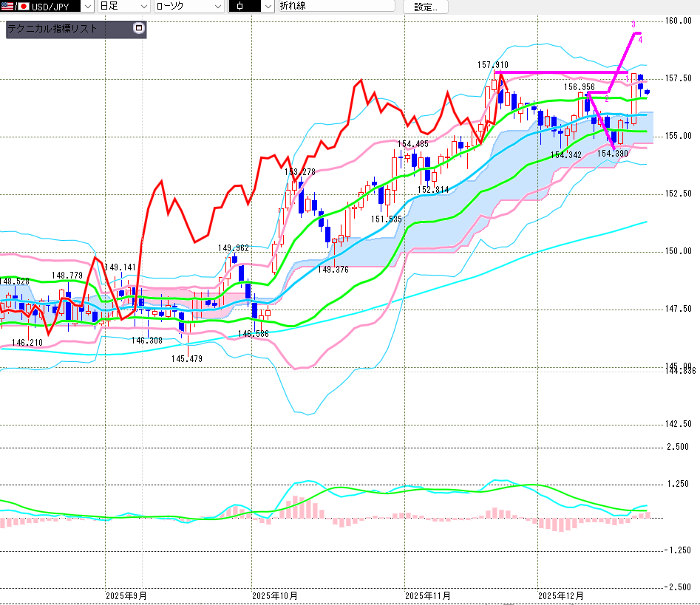Click the 2025年12月 date axis label
700x605 pixels.
pos(560,595)
